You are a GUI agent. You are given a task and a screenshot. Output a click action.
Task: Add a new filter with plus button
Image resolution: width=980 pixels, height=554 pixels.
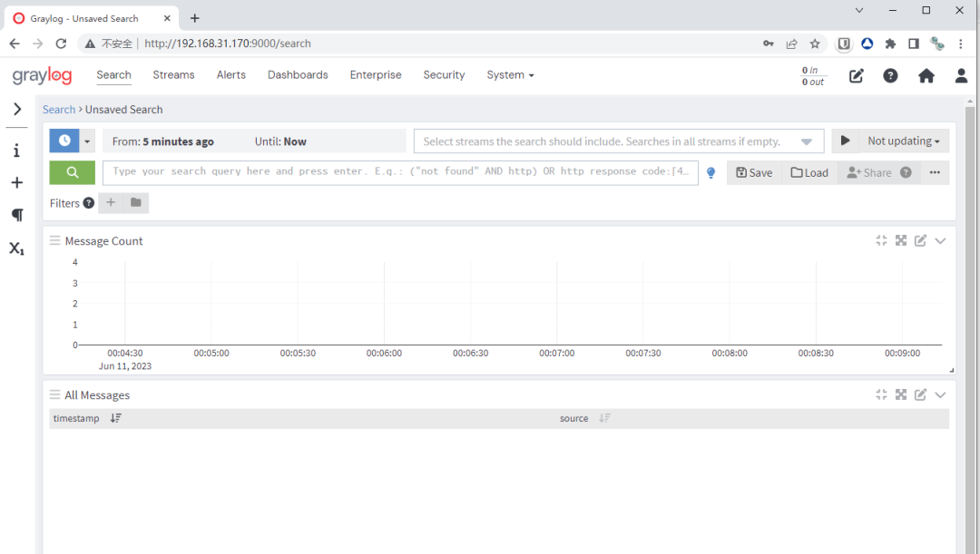(111, 202)
